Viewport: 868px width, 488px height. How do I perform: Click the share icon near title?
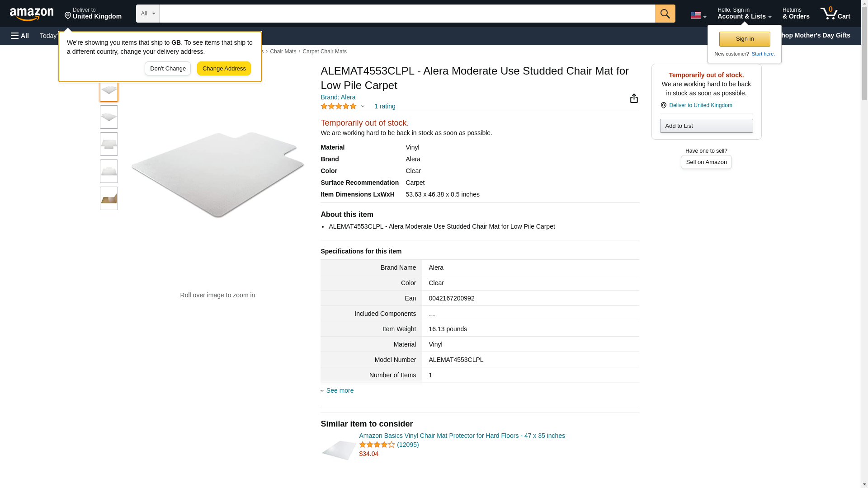[634, 99]
